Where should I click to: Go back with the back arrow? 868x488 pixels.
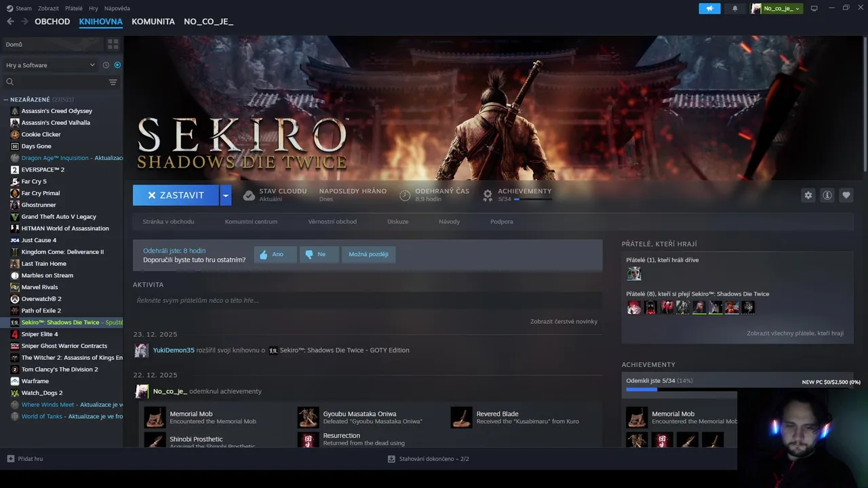[x=10, y=22]
